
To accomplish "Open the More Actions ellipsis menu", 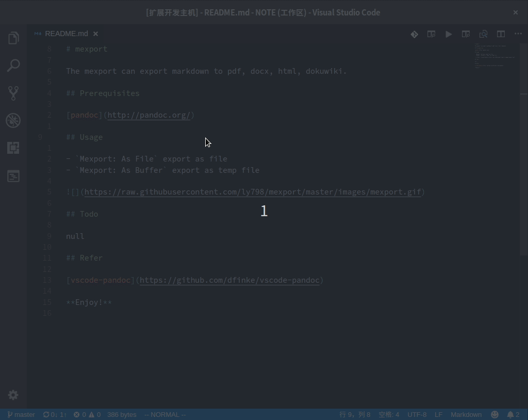I will [518, 34].
